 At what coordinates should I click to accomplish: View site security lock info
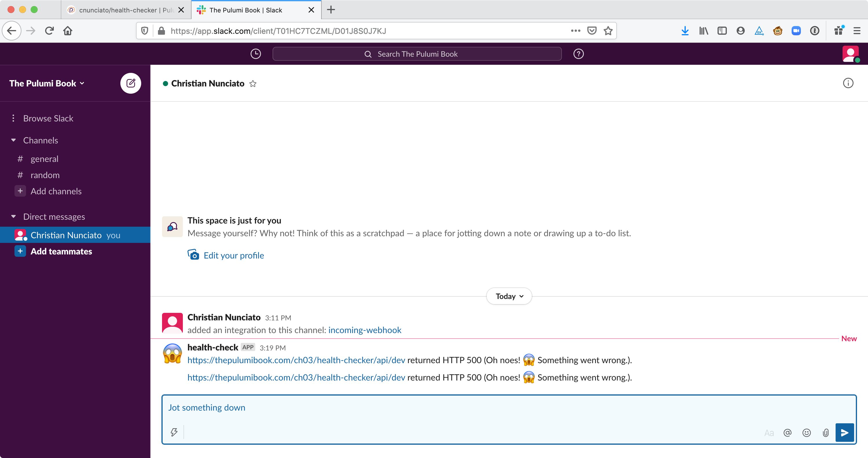tap(161, 31)
